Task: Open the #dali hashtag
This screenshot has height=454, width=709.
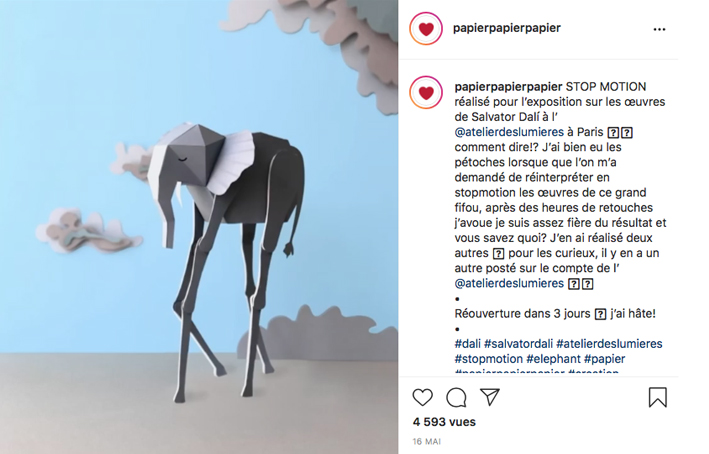Action: [468, 344]
